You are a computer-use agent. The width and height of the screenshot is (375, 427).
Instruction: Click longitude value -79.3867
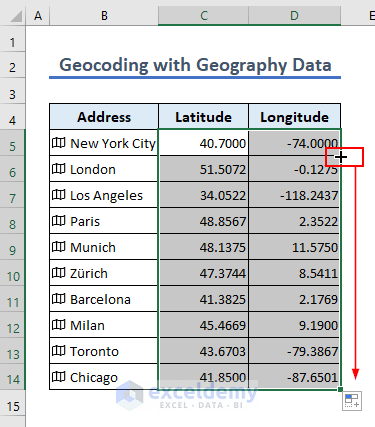click(313, 351)
